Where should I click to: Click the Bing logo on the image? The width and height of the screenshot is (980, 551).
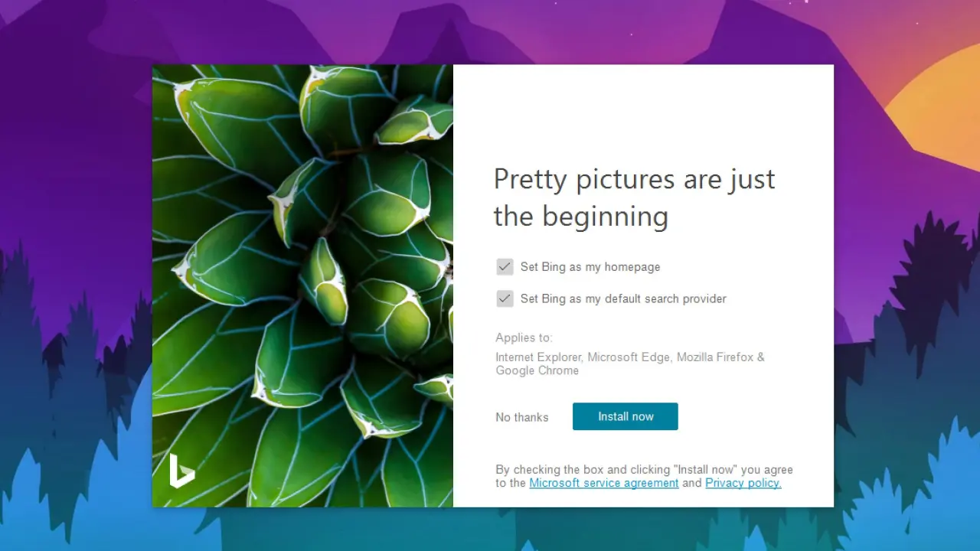181,471
